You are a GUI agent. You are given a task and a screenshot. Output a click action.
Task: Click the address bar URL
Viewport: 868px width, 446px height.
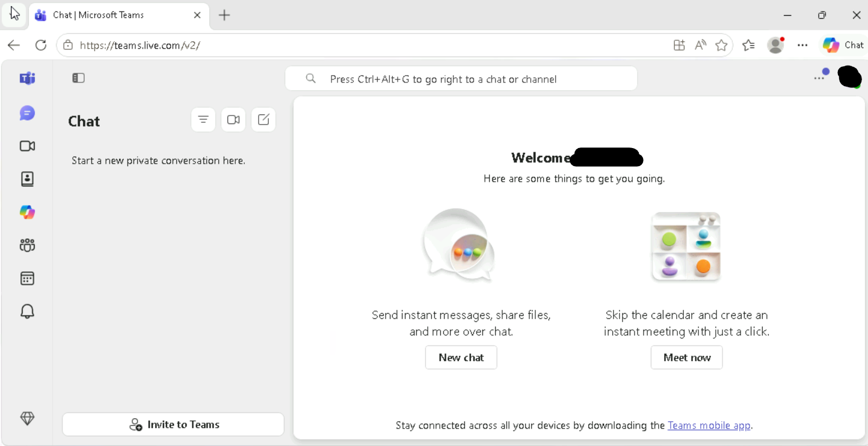click(x=140, y=45)
